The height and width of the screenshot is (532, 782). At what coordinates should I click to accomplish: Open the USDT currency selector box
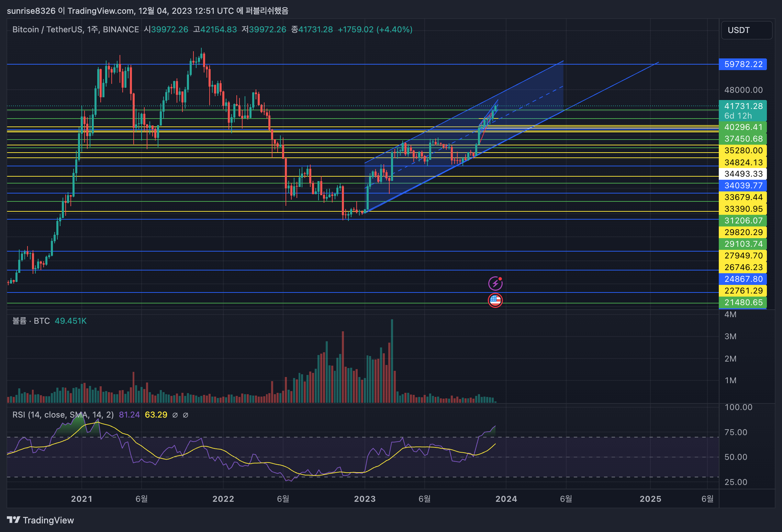point(746,30)
